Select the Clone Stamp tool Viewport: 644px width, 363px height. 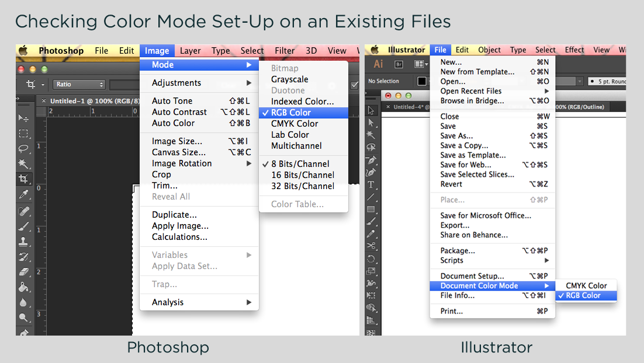coord(23,242)
